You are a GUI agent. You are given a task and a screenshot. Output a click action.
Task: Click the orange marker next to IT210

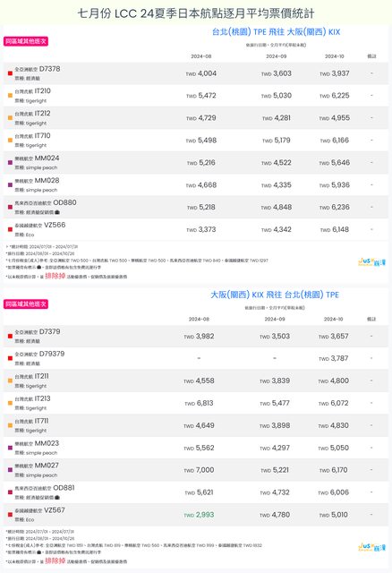10,96
